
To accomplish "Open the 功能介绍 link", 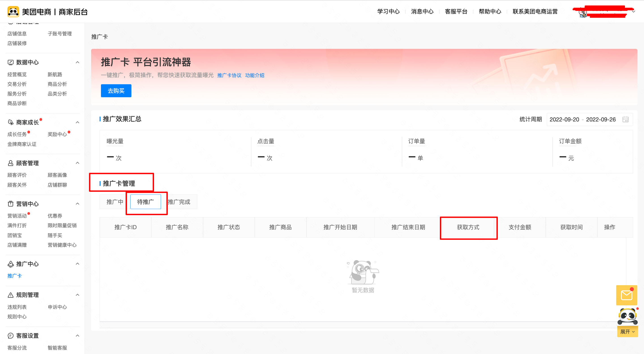I will tap(255, 75).
